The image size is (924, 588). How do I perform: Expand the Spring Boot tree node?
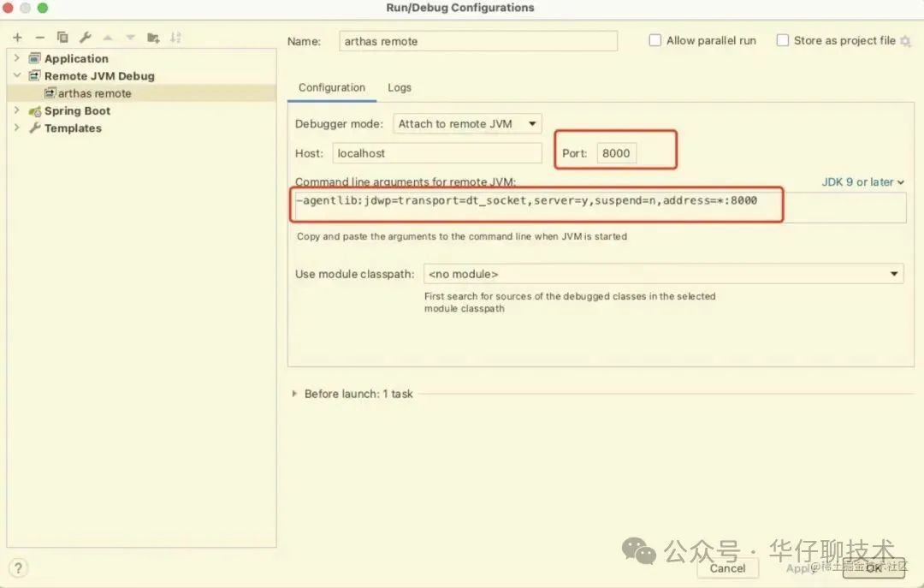[x=17, y=110]
